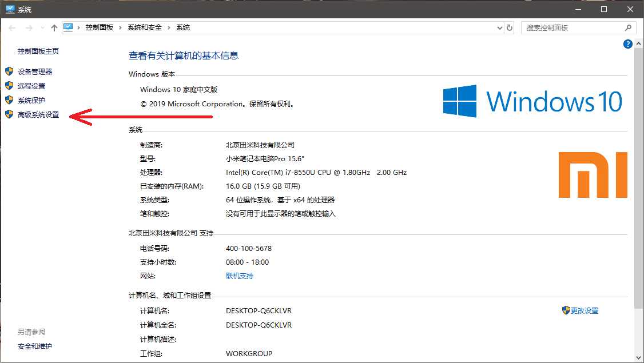Open address bar history dropdown

(x=500, y=28)
